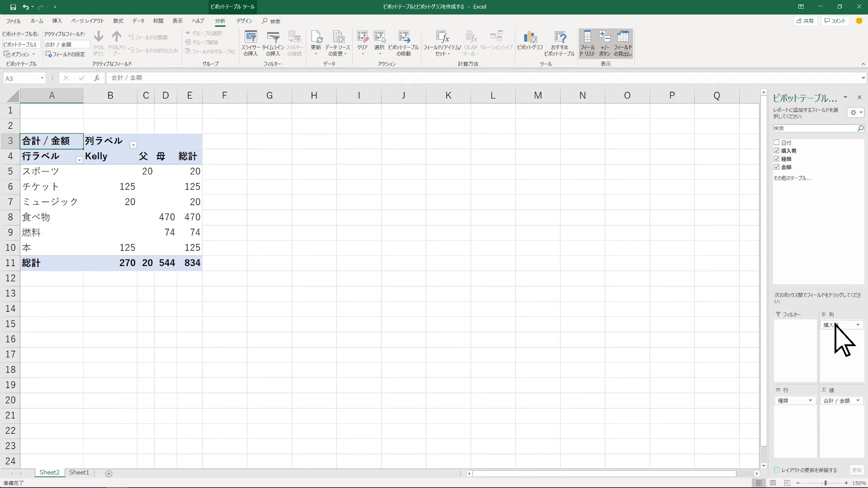This screenshot has height=488, width=868.
Task: Click the ピボットテーブルの移動 (Move PivotTable) icon
Action: click(x=403, y=43)
